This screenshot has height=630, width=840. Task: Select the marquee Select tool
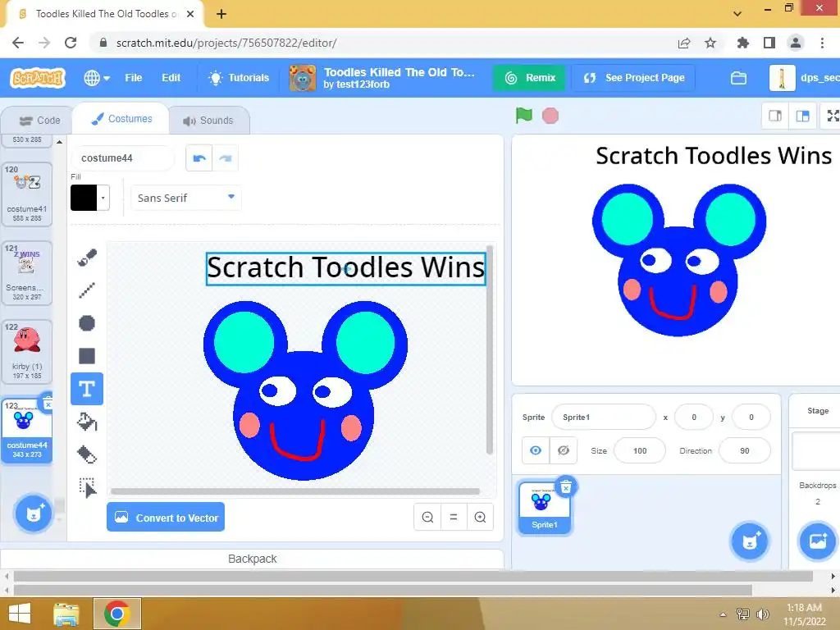[x=87, y=487]
